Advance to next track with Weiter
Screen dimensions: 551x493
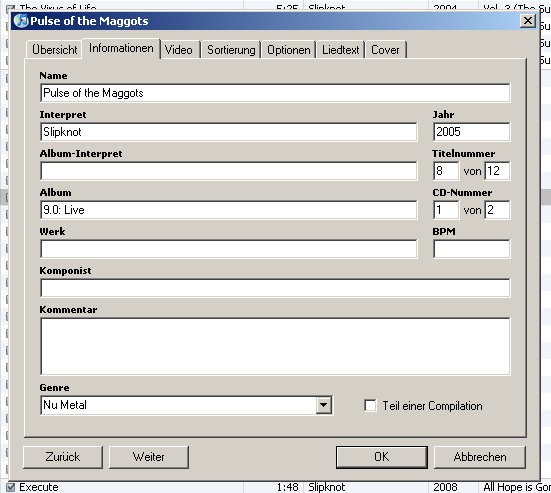(x=149, y=457)
